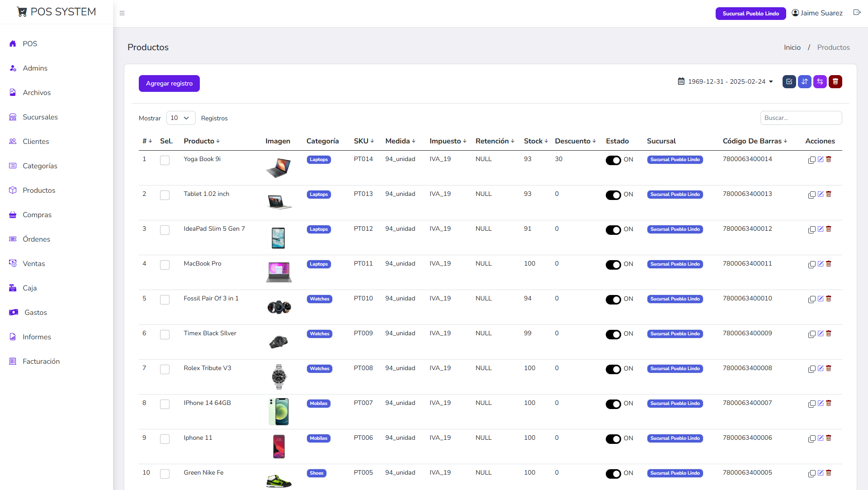The width and height of the screenshot is (868, 490).
Task: Go to Informes in the sidebar
Action: pyautogui.click(x=37, y=337)
